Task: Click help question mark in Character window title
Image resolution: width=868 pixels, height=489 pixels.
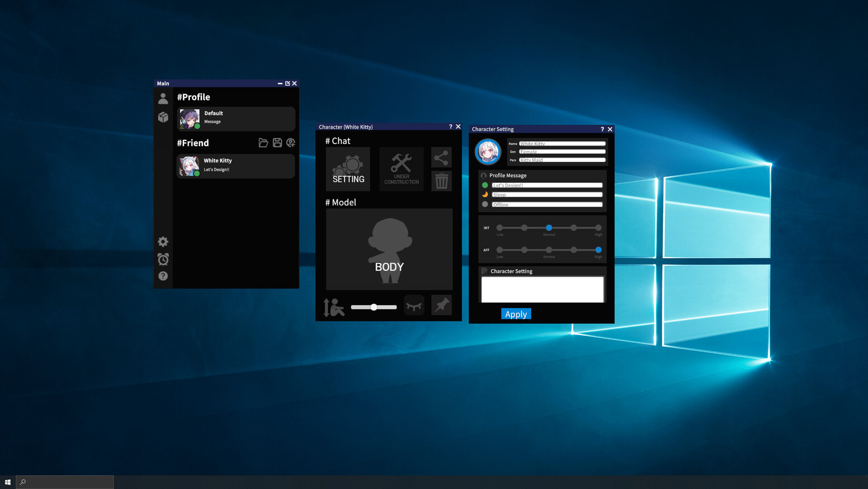Action: coord(451,127)
